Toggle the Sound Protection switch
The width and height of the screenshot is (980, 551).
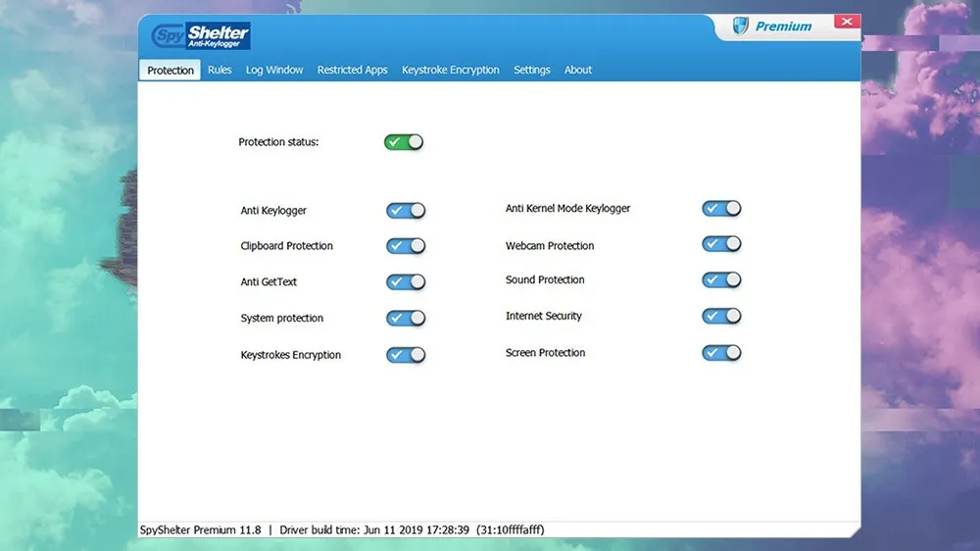point(721,280)
